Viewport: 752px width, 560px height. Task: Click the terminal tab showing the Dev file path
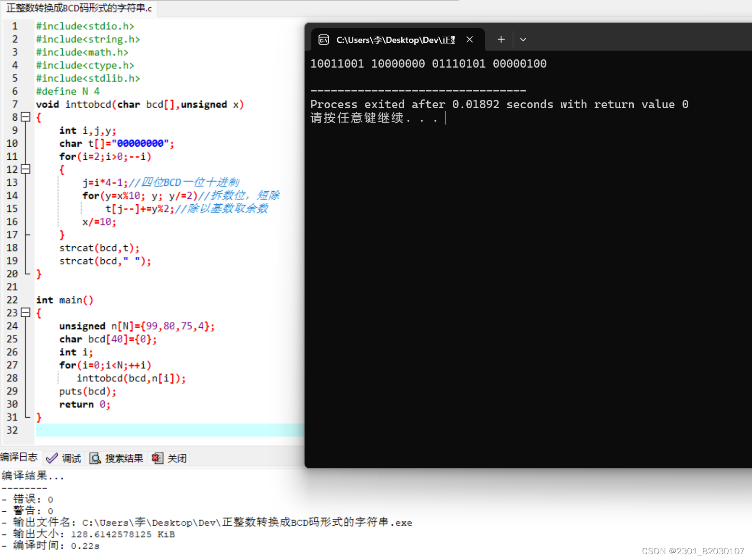coord(396,39)
